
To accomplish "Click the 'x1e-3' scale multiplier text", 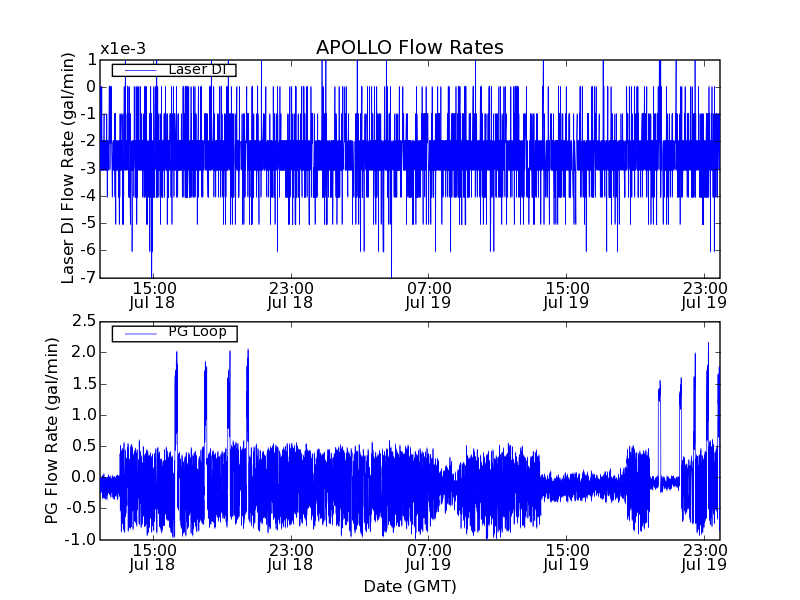I will coord(122,49).
